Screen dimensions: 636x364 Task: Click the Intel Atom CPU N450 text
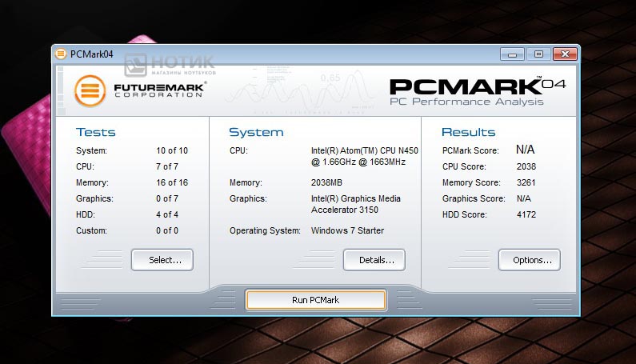pos(364,156)
